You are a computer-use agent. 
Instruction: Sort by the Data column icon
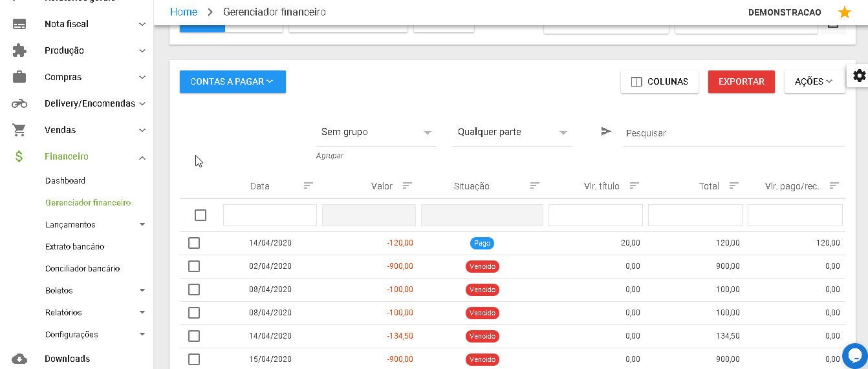309,185
